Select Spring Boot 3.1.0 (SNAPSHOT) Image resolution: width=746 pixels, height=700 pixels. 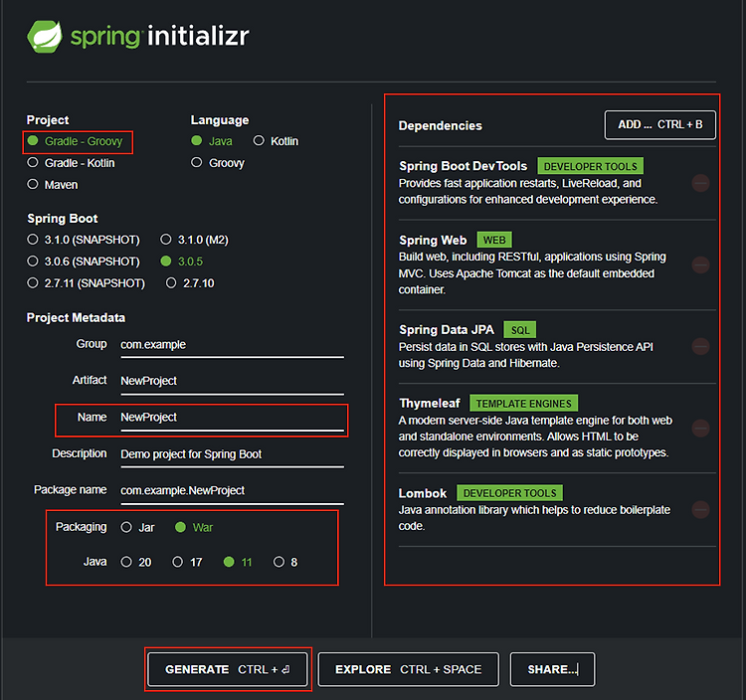coord(84,240)
